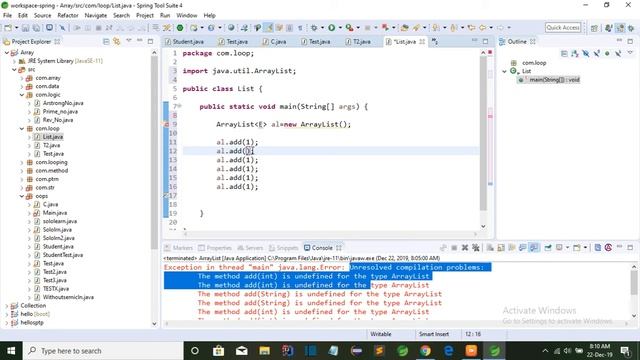Open Run button dropdown arrow
Viewport: 640px width, 360px height.
(x=340, y=28)
